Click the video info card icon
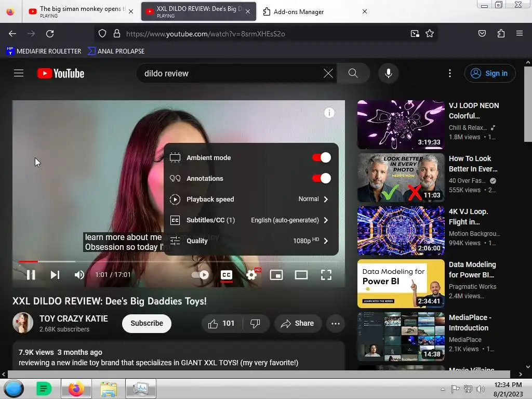The height and width of the screenshot is (399, 532). [x=329, y=113]
